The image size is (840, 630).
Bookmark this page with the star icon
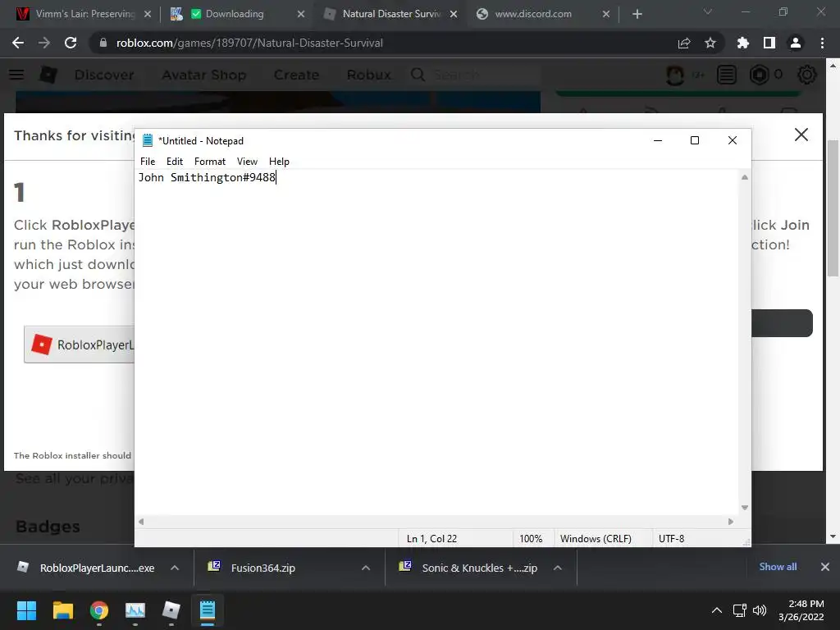(710, 43)
